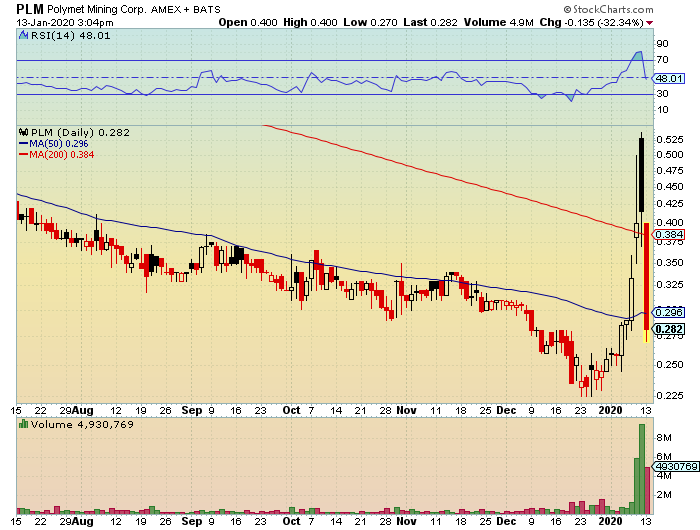
Task: Click the RSI(14) 48.01 legend label
Action: [71, 35]
